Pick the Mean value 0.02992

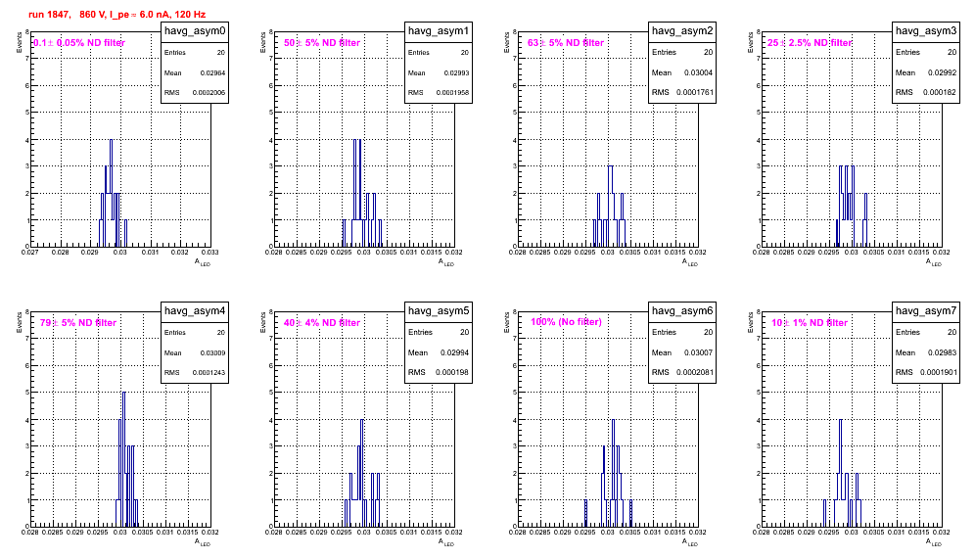pyautogui.click(x=942, y=72)
